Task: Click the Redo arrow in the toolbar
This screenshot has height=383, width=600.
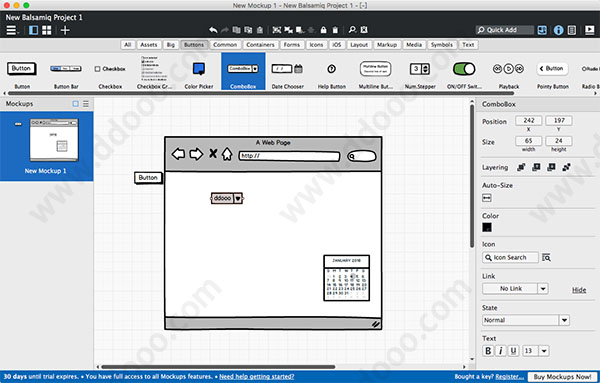Action: click(x=225, y=30)
